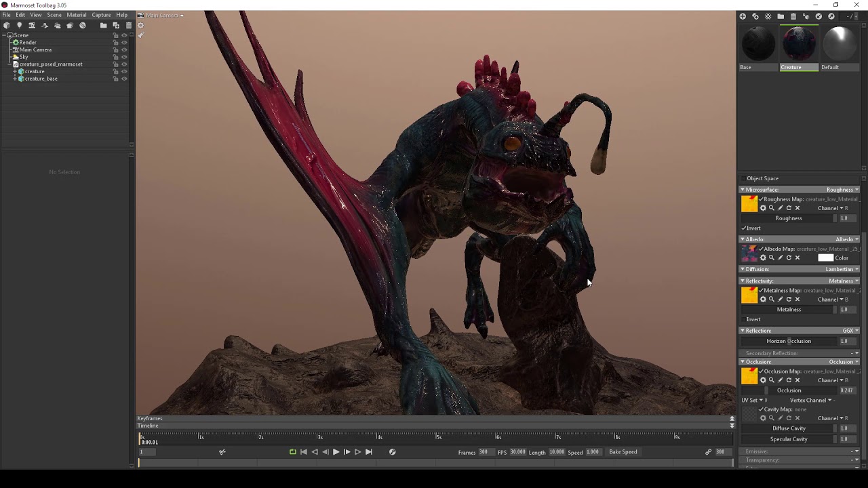
Task: Open the Edit menu
Action: coord(20,15)
